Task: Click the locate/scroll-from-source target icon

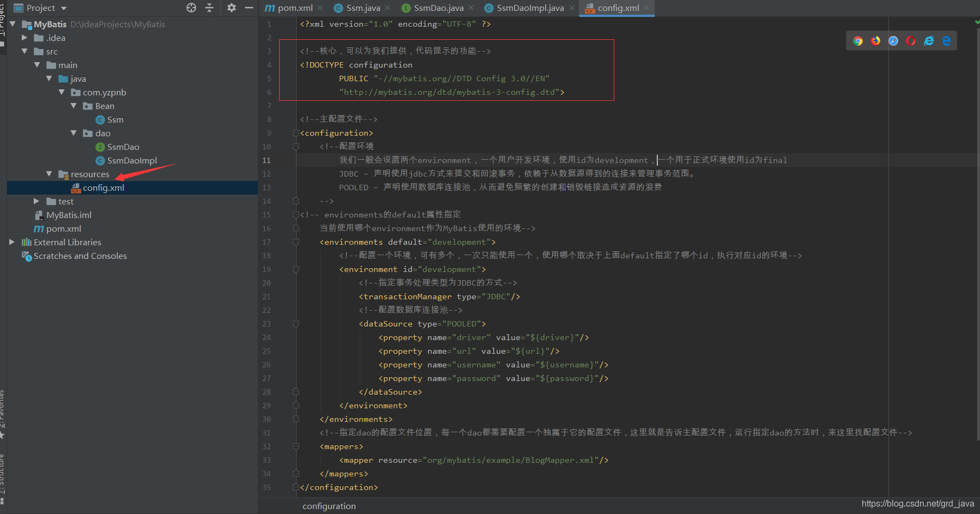Action: [x=191, y=8]
